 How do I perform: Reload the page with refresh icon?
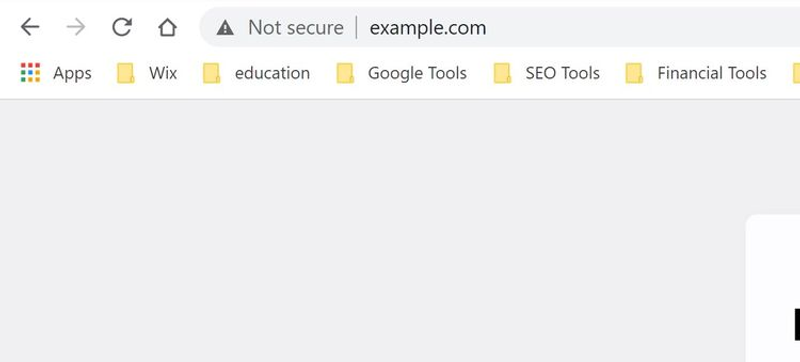(x=122, y=27)
